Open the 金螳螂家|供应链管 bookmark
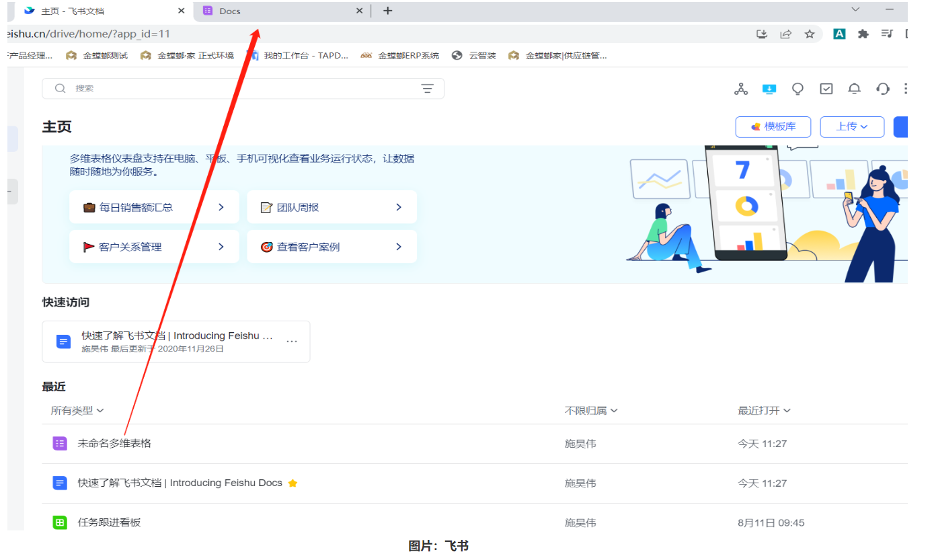Image resolution: width=934 pixels, height=560 pixels. [x=558, y=56]
